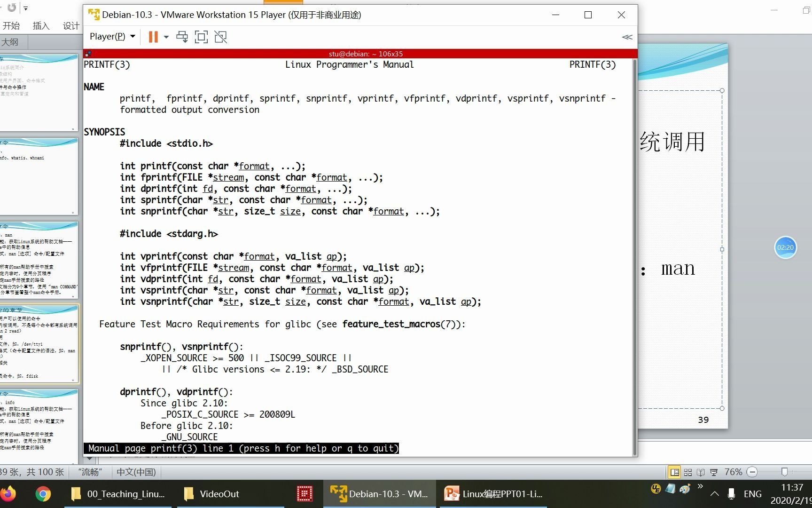Switch to Reading view
812x508 pixels.
pos(701,472)
